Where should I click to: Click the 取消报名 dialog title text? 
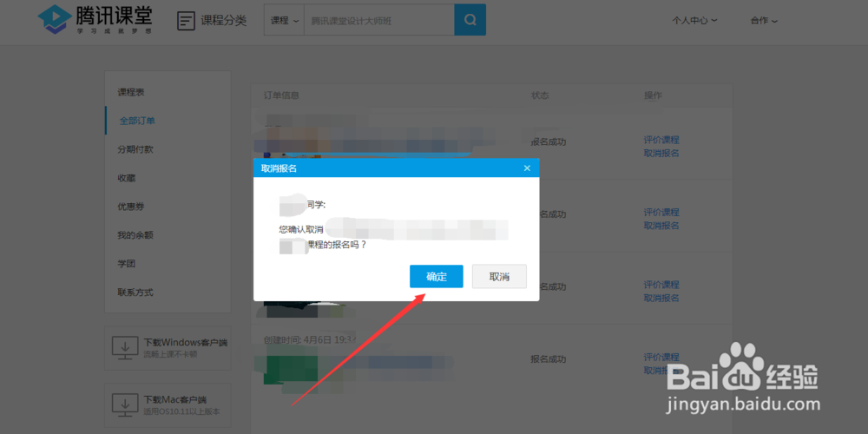[279, 168]
